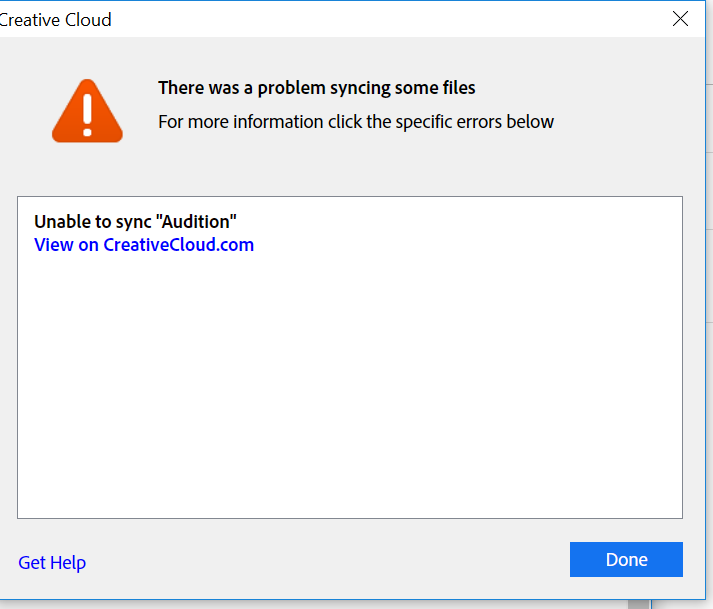
Task: Close the Creative Cloud dialog with X
Action: pos(680,19)
